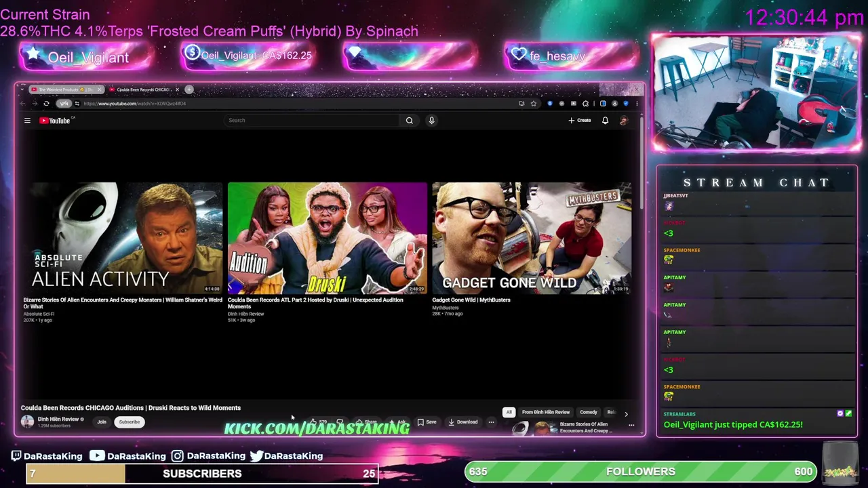Screen dimensions: 868x488
Task: Open the YouTube notifications bell
Action: click(x=605, y=121)
